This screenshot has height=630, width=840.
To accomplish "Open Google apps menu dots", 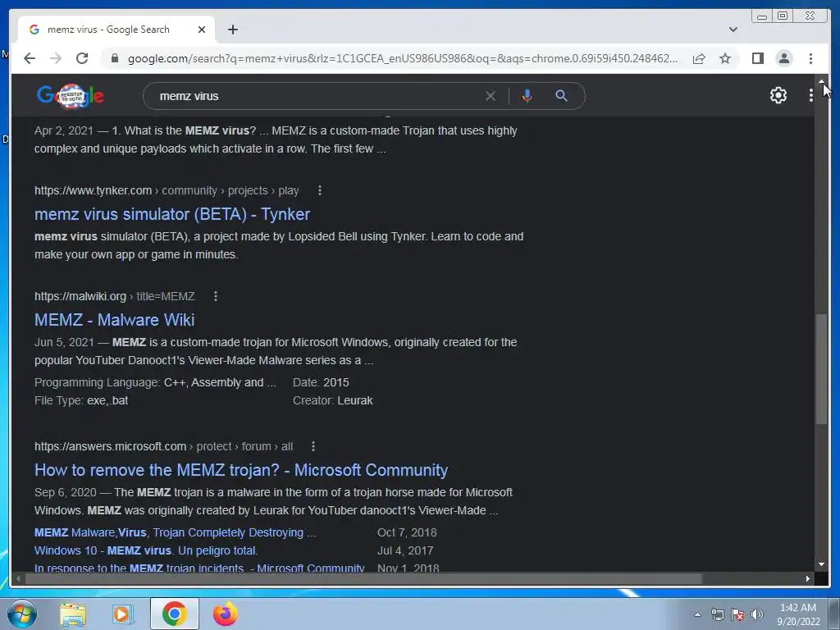I will pyautogui.click(x=810, y=95).
